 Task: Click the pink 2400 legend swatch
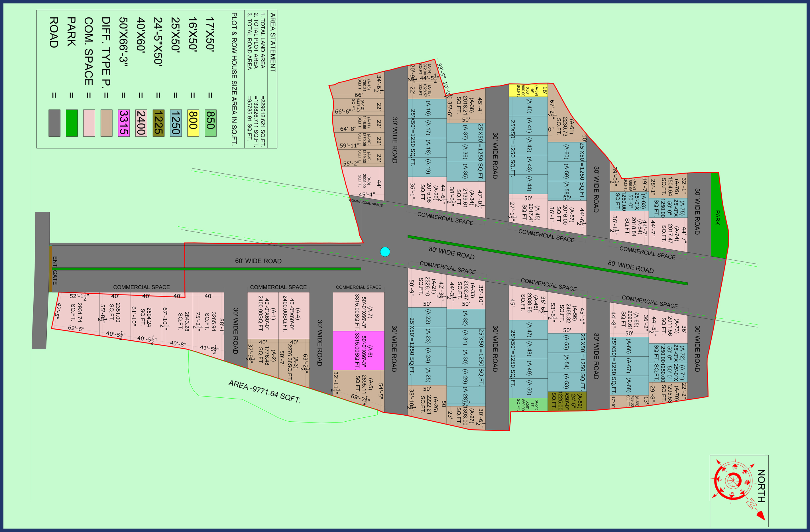click(141, 123)
